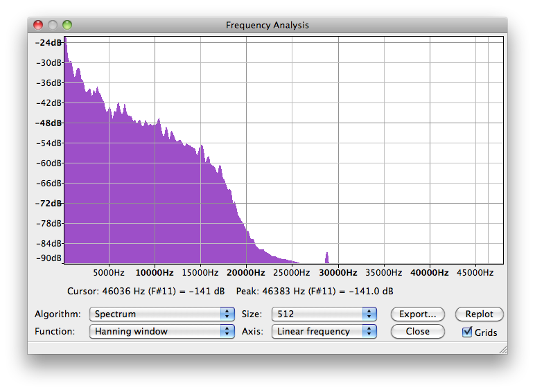Click the 40000Hz label on the frequency axis
535x392 pixels.
tap(430, 273)
